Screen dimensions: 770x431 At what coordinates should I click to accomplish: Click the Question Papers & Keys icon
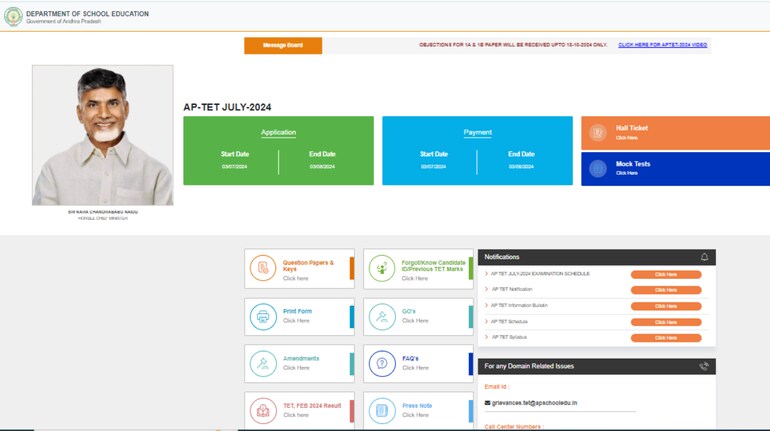coord(263,268)
